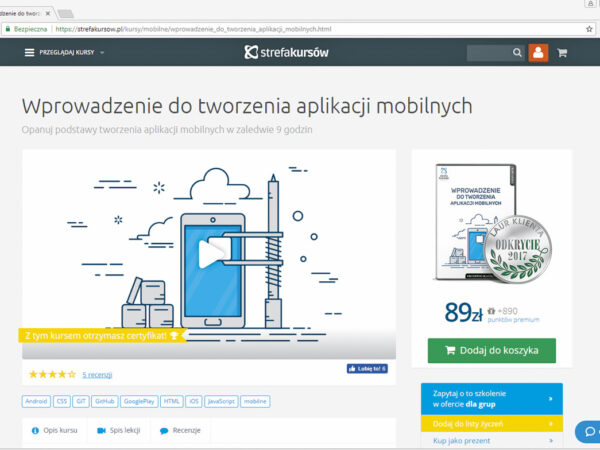This screenshot has height=450, width=600.
Task: Click the strefakursów logo
Action: (x=287, y=52)
